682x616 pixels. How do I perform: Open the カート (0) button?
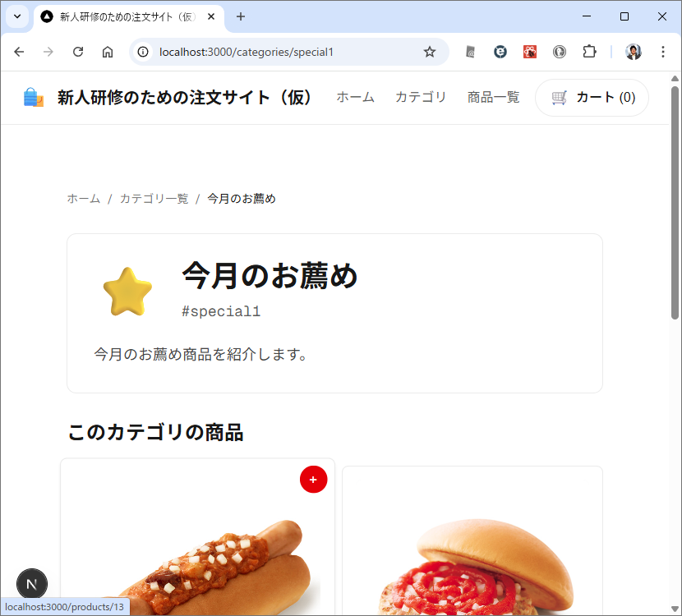[592, 98]
